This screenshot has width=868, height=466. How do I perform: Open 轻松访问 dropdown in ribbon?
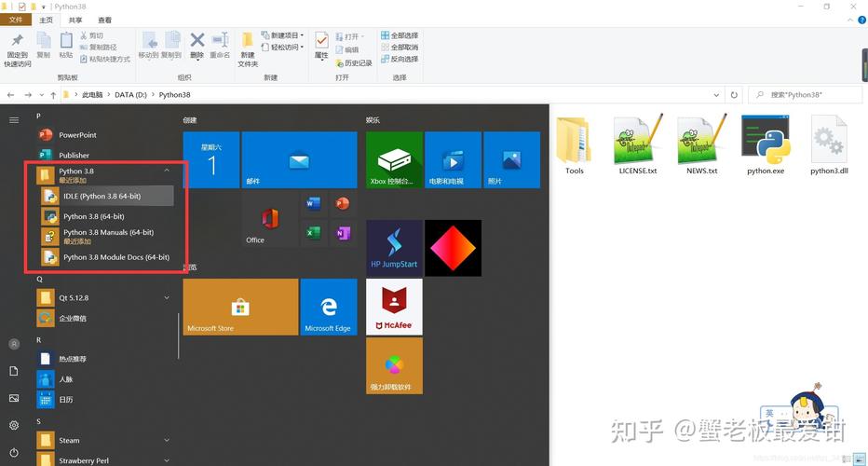point(283,48)
